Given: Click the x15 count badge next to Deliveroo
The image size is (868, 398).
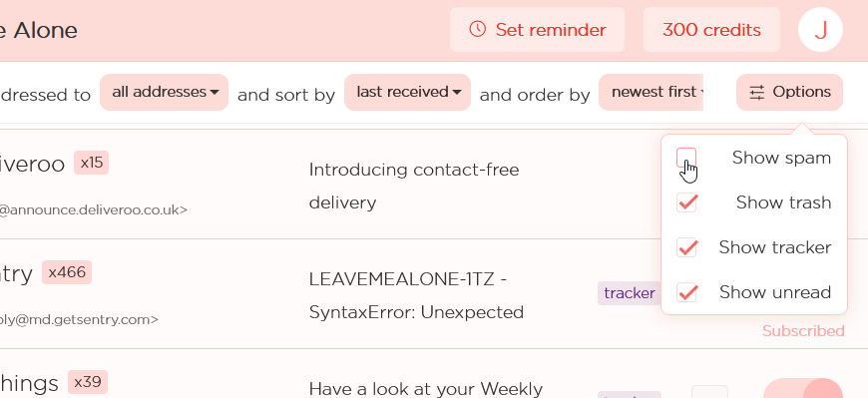Looking at the screenshot, I should click(92, 163).
